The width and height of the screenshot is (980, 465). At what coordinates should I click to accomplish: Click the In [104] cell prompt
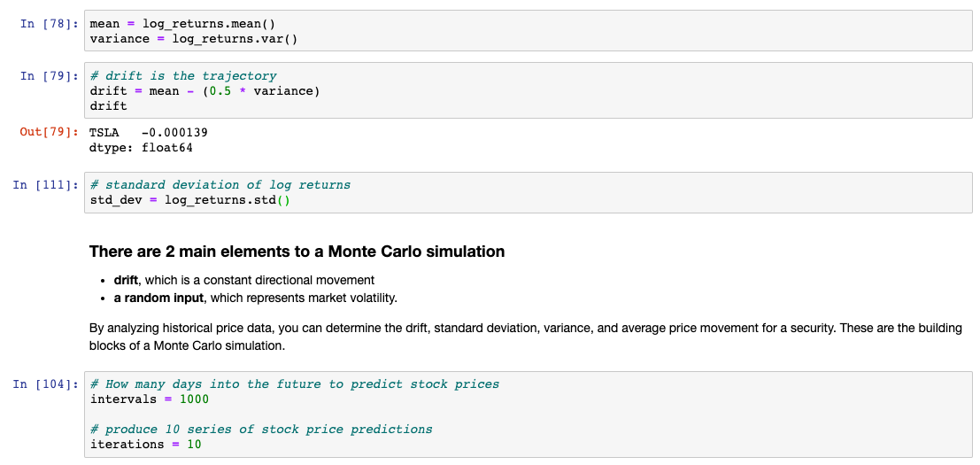pos(45,384)
